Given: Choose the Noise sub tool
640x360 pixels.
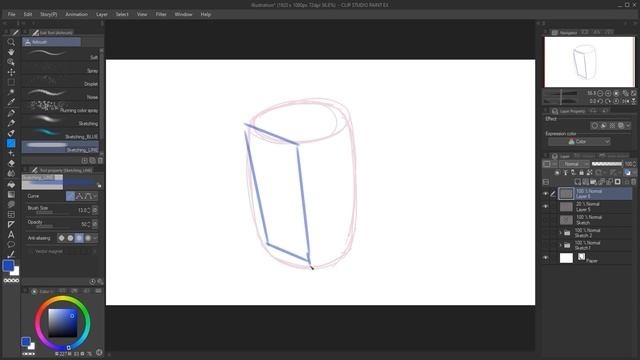Looking at the screenshot, I should pyautogui.click(x=60, y=94).
